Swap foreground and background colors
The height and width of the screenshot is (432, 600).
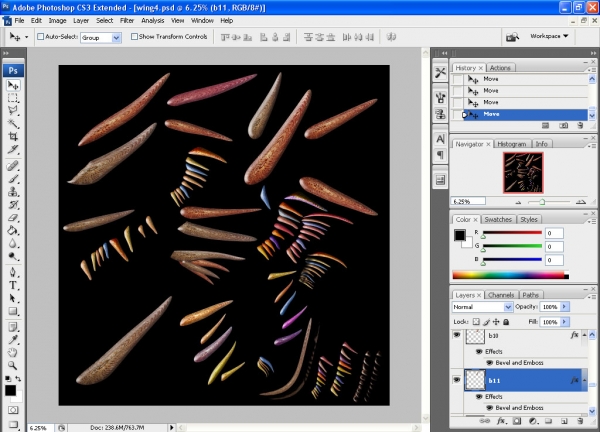tap(18, 378)
